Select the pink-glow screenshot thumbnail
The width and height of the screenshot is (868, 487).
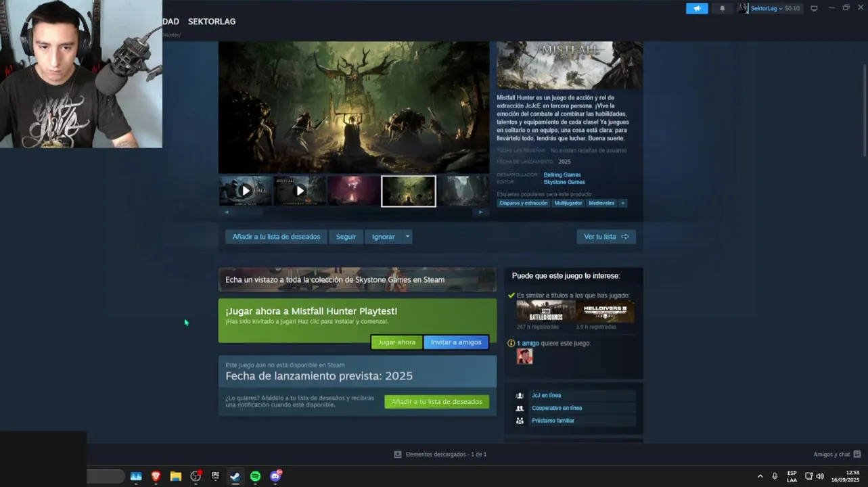click(x=354, y=191)
